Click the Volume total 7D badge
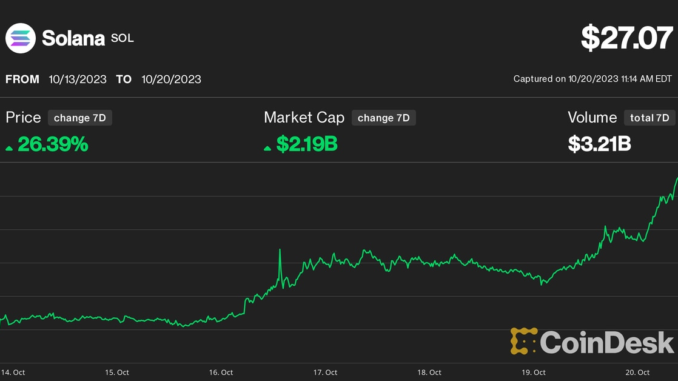The width and height of the screenshot is (678, 381). pos(649,118)
